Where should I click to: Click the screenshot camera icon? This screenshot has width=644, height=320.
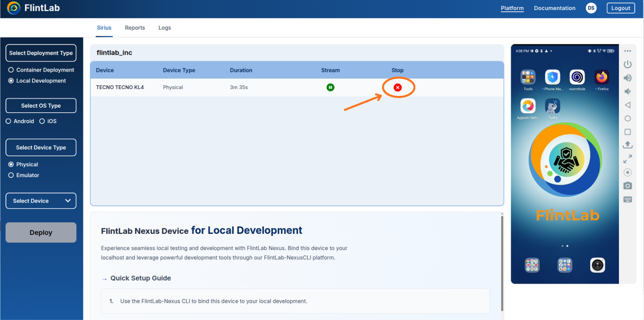pos(628,186)
